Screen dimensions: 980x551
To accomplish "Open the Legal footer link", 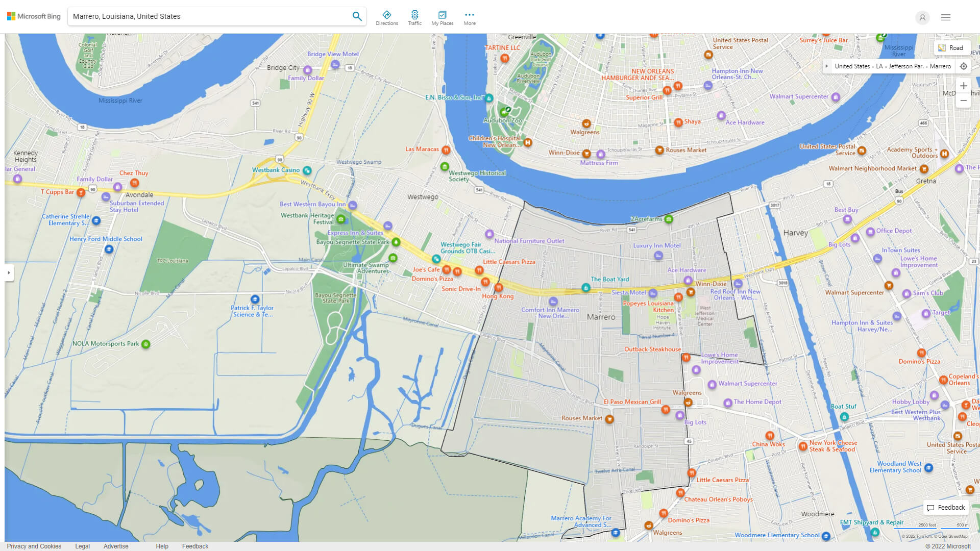I will click(82, 546).
